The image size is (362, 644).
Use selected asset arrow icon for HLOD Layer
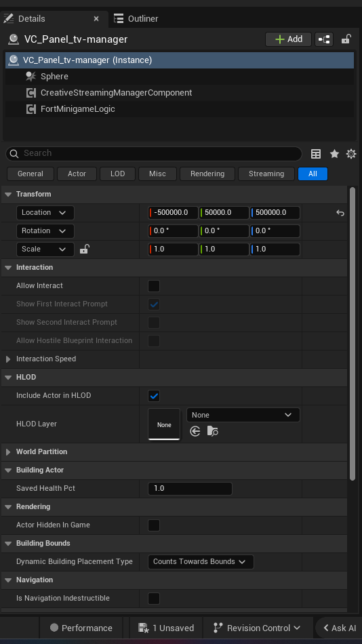[195, 431]
